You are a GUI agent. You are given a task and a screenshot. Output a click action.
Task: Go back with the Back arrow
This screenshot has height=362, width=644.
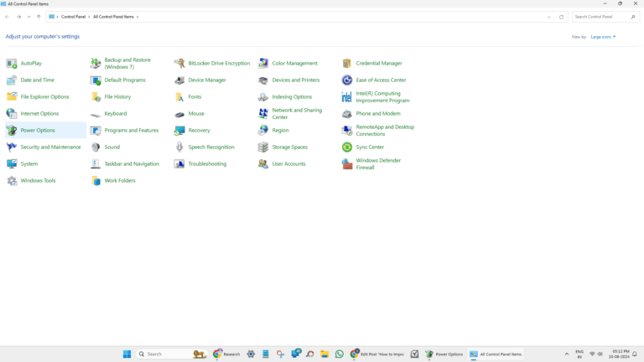click(7, 17)
